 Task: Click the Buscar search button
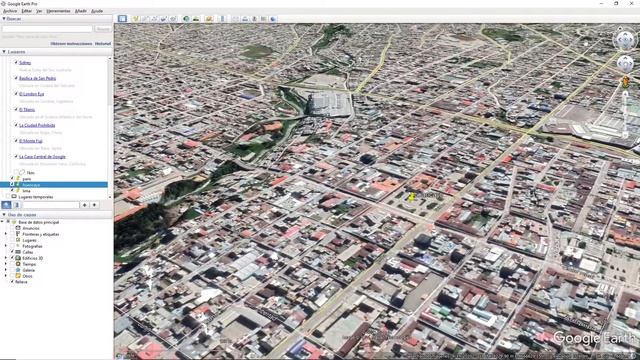point(102,29)
